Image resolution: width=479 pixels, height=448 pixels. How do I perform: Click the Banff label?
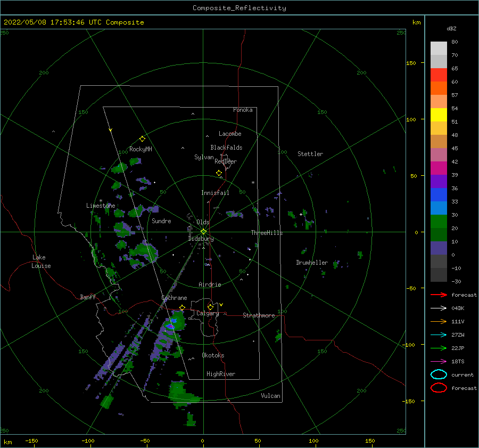pos(88,297)
